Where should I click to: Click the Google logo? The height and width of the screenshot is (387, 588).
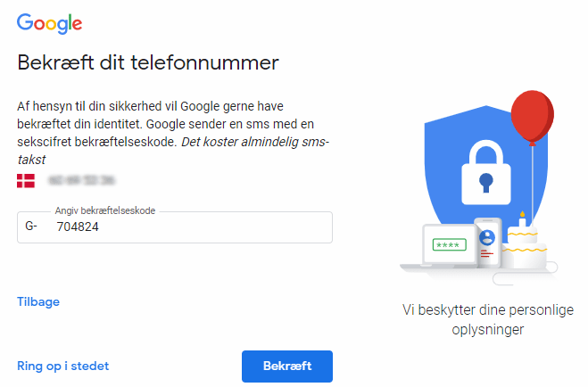pos(50,23)
